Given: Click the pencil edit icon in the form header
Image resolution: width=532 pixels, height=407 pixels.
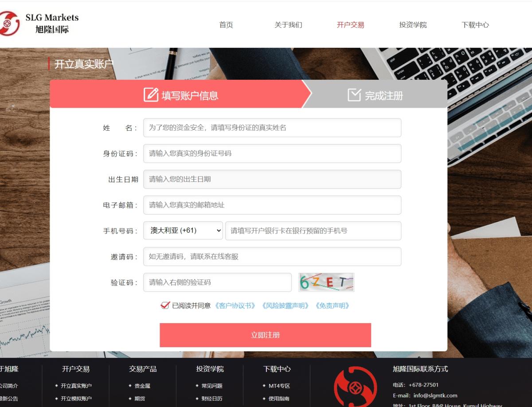Looking at the screenshot, I should [x=151, y=94].
